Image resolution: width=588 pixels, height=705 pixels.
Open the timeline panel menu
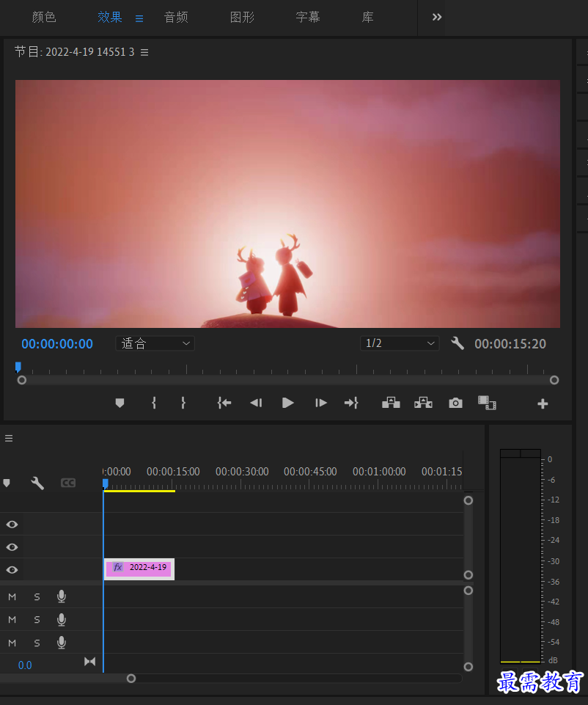coord(9,439)
